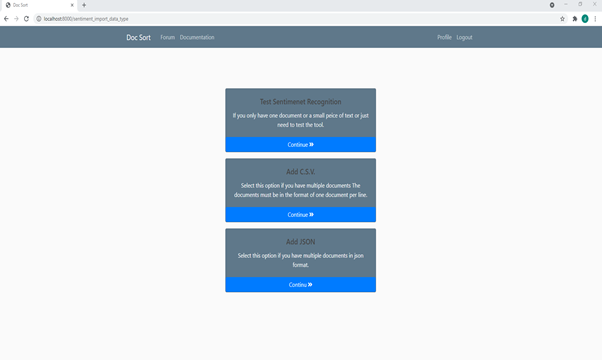The image size is (602, 360).
Task: Continue under the Add C.S.V. card
Action: tap(301, 215)
